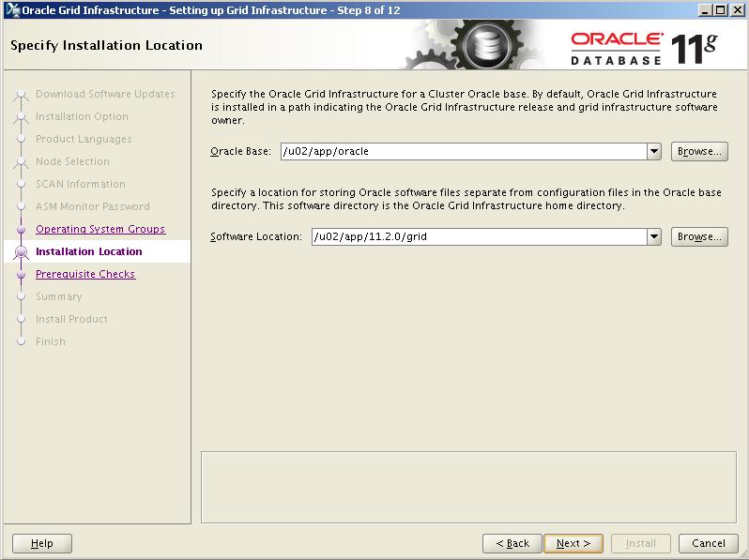
Task: Click the empty message area at bottom
Action: point(468,488)
